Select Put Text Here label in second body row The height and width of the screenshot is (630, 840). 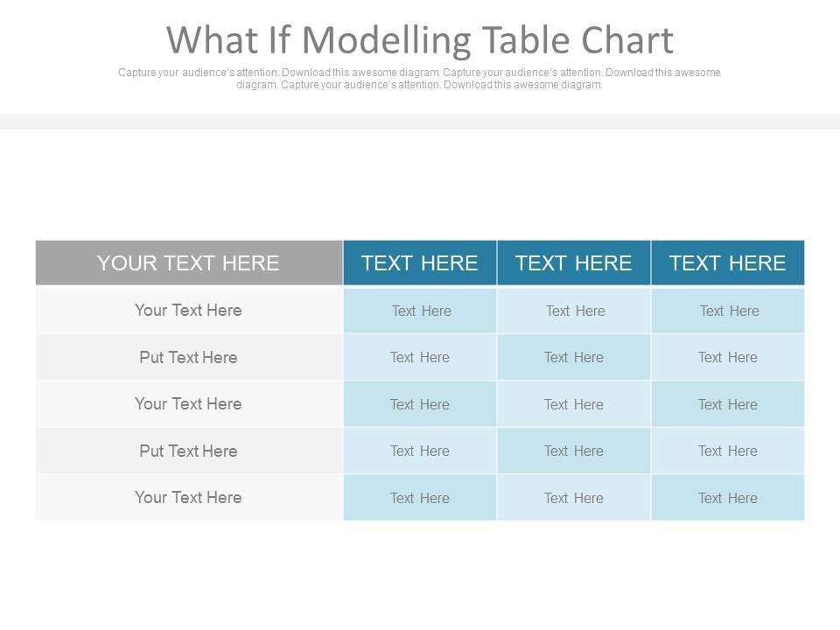click(188, 357)
